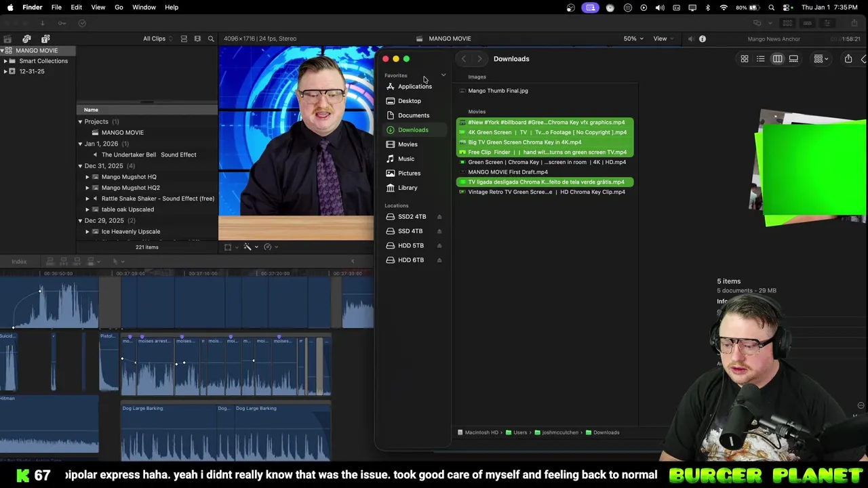The width and height of the screenshot is (868, 488).
Task: Select Applications in Finder sidebar
Action: [415, 87]
